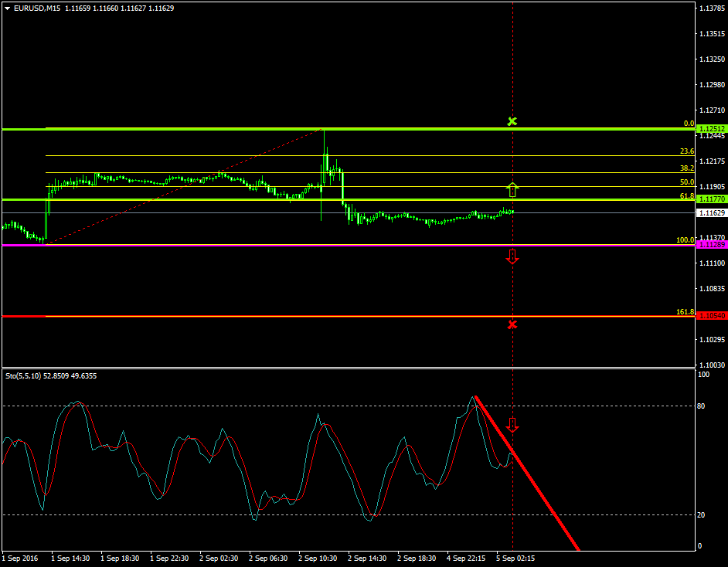Click the green X target marker above 0.0 line
Image resolution: width=728 pixels, height=567 pixels.
click(x=512, y=121)
